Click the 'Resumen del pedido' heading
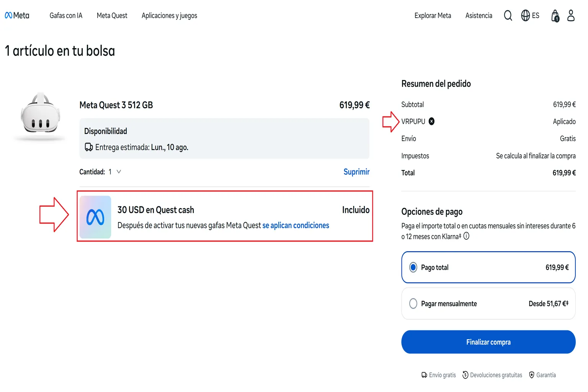This screenshot has width=588, height=392. pyautogui.click(x=436, y=84)
